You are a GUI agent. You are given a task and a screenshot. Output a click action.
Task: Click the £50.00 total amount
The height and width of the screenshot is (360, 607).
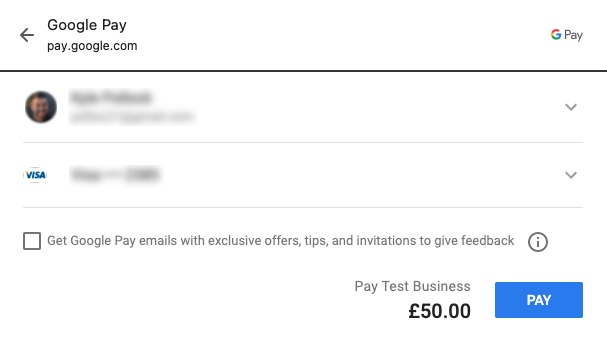pyautogui.click(x=439, y=311)
